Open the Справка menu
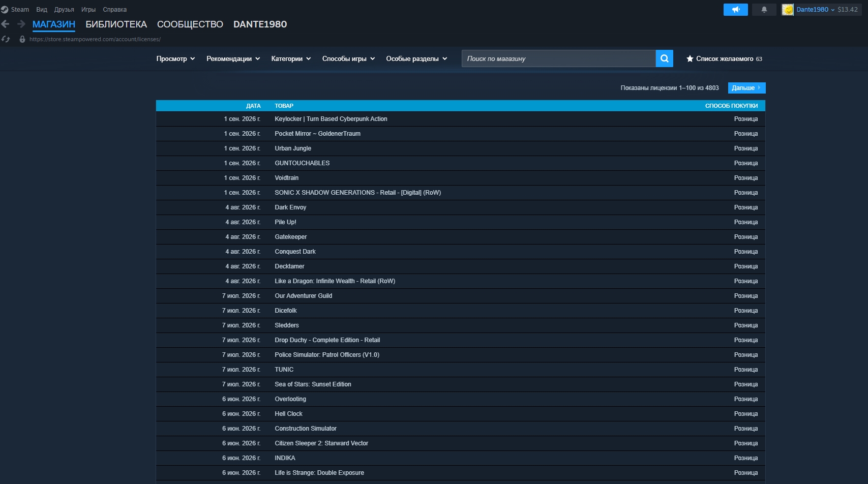The width and height of the screenshot is (868, 484). point(115,10)
